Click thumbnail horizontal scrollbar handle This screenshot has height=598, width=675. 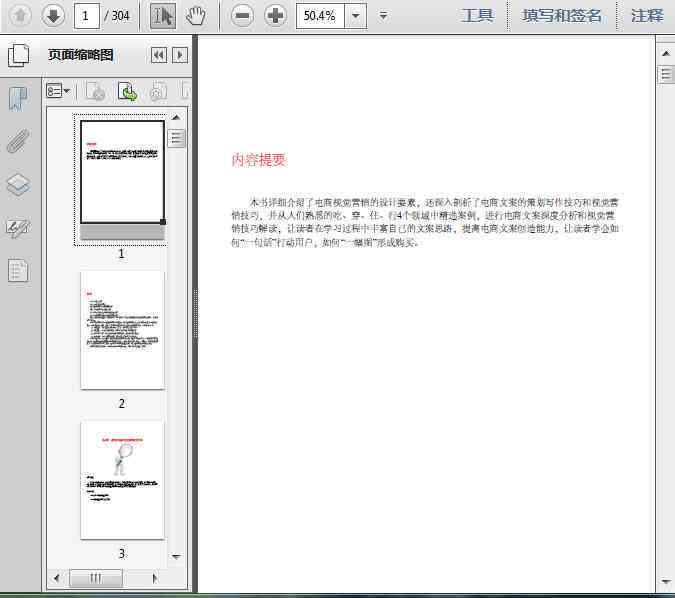click(96, 578)
